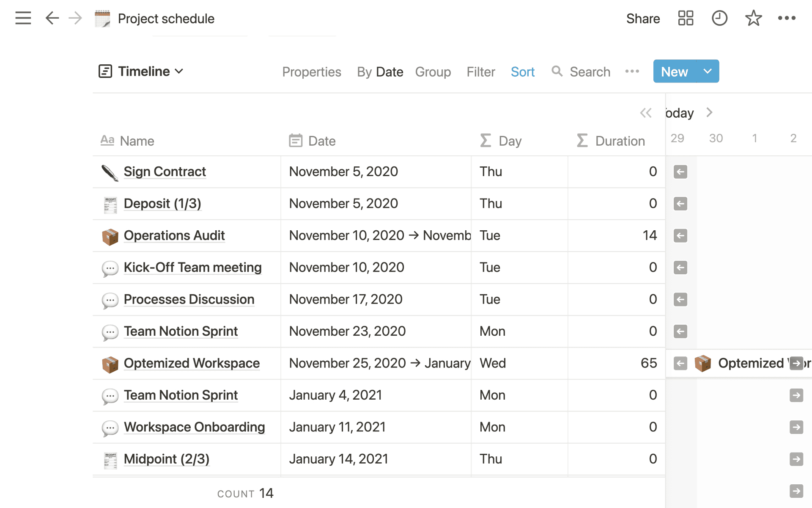
Task: Click the double-chevron to shift timeline left
Action: [646, 113]
